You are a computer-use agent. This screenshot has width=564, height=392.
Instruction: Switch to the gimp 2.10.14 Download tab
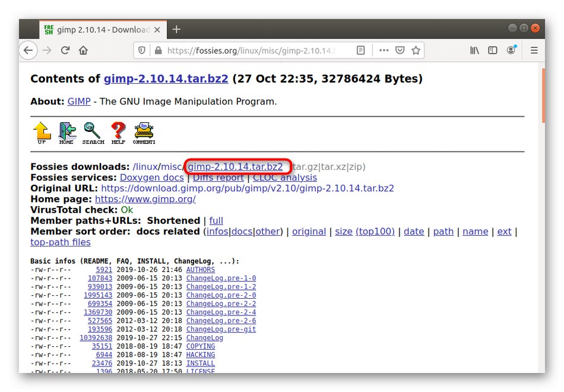point(101,29)
